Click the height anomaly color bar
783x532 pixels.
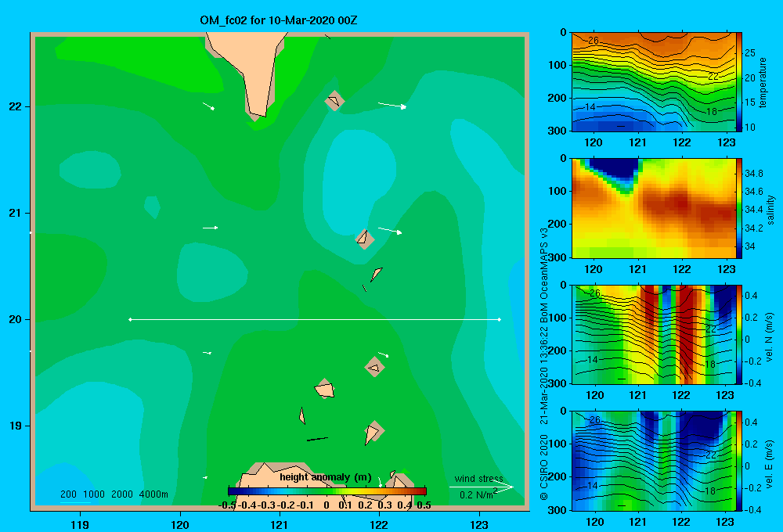[x=327, y=491]
